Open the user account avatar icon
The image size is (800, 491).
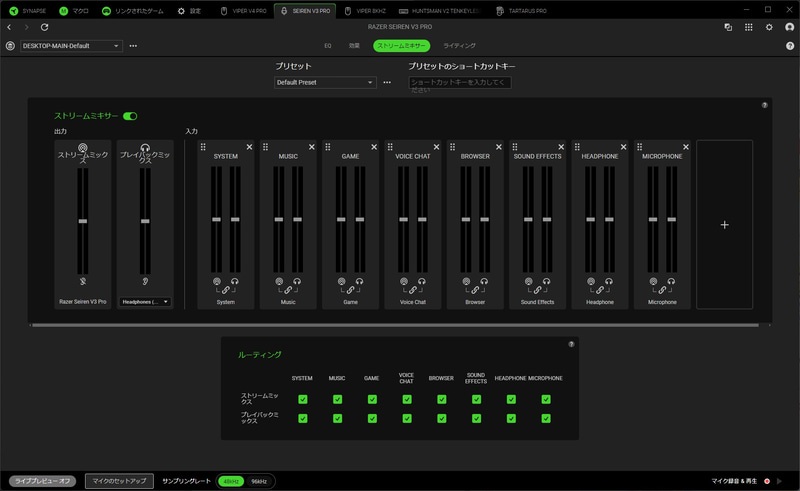point(790,27)
